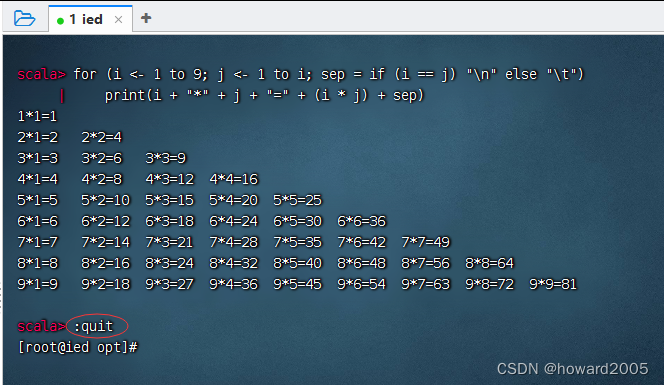Click the first red scala> prompt
Screen dimensions: 664x385
(42, 74)
